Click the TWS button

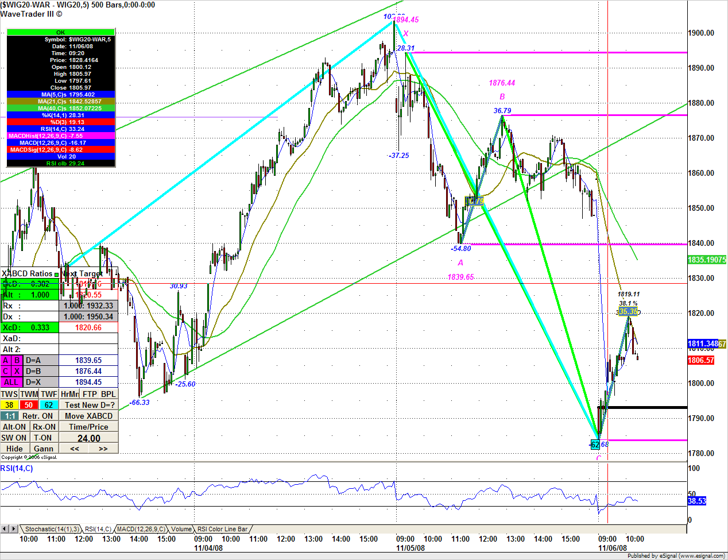(10, 394)
